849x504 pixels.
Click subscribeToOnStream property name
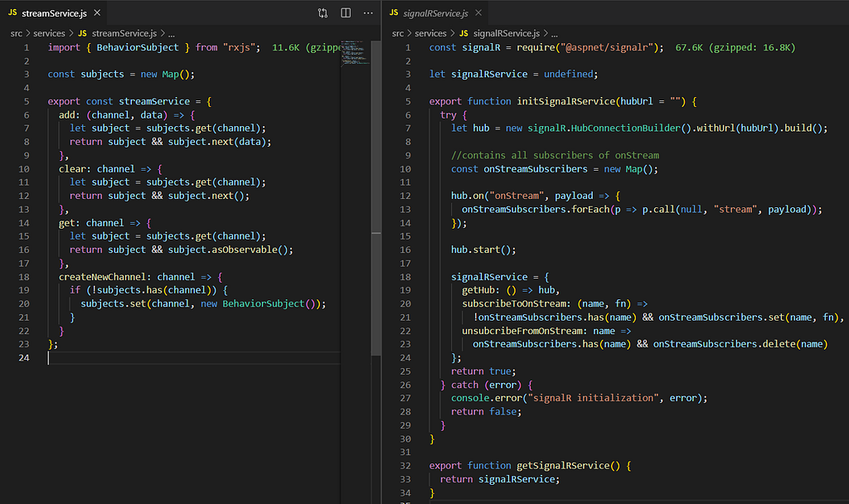click(516, 303)
